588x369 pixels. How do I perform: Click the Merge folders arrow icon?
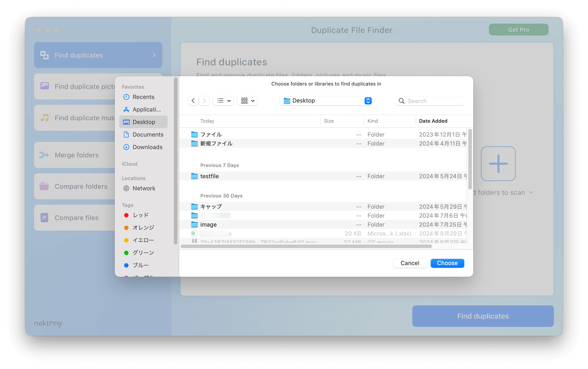44,155
